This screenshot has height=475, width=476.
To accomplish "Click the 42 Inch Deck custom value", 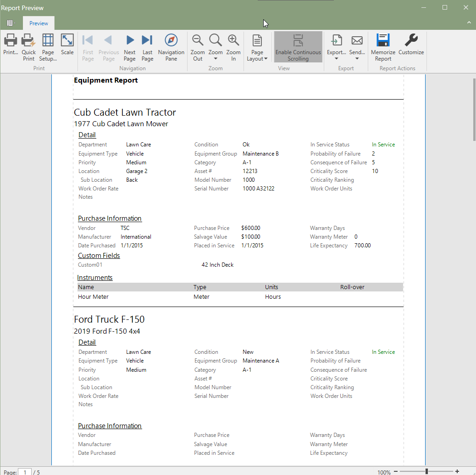I will (217, 265).
